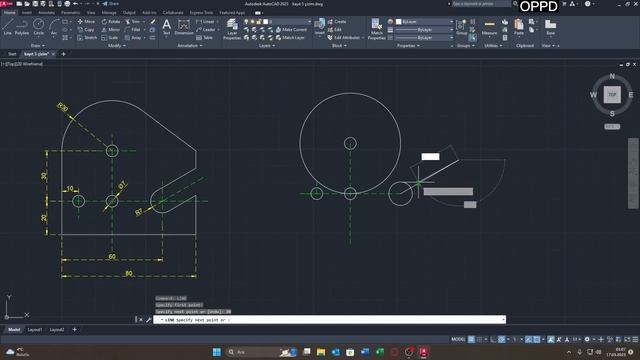Open Layer Properties
This screenshot has height=360, width=640.
(x=232, y=29)
